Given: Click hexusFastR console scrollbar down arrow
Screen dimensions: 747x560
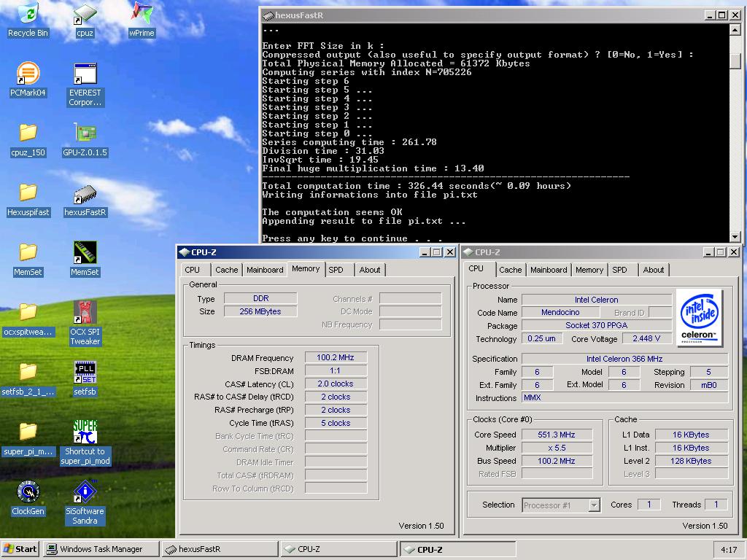Looking at the screenshot, I should (735, 236).
